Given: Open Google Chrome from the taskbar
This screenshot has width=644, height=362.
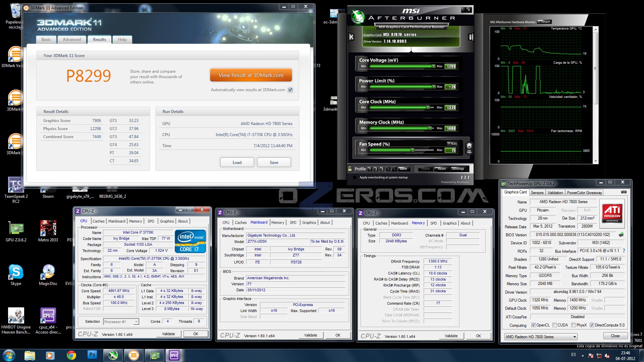Looking at the screenshot, I should click(71, 355).
